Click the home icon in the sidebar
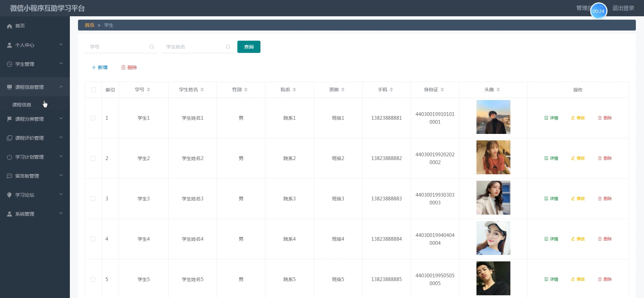Viewport: 644px width, 298px height. pyautogui.click(x=9, y=26)
